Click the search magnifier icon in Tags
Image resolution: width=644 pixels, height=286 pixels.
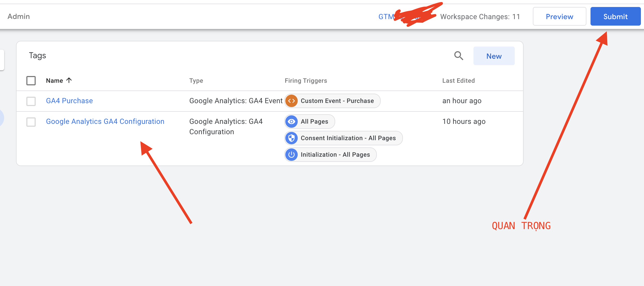[459, 56]
